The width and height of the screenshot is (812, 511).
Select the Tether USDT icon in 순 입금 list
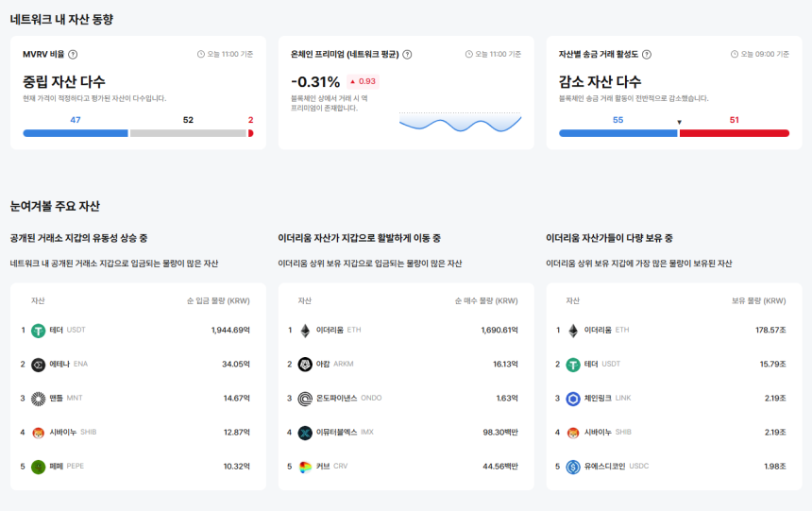click(x=39, y=331)
